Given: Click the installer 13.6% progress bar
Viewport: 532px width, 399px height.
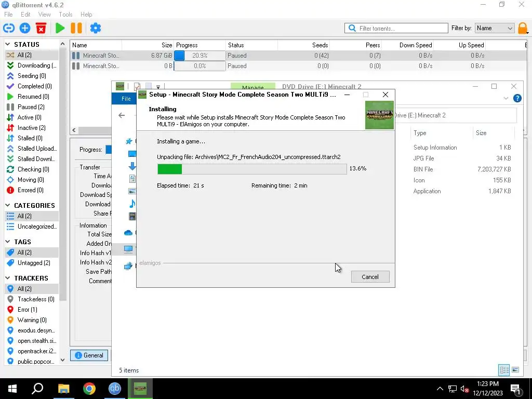Looking at the screenshot, I should [252, 169].
